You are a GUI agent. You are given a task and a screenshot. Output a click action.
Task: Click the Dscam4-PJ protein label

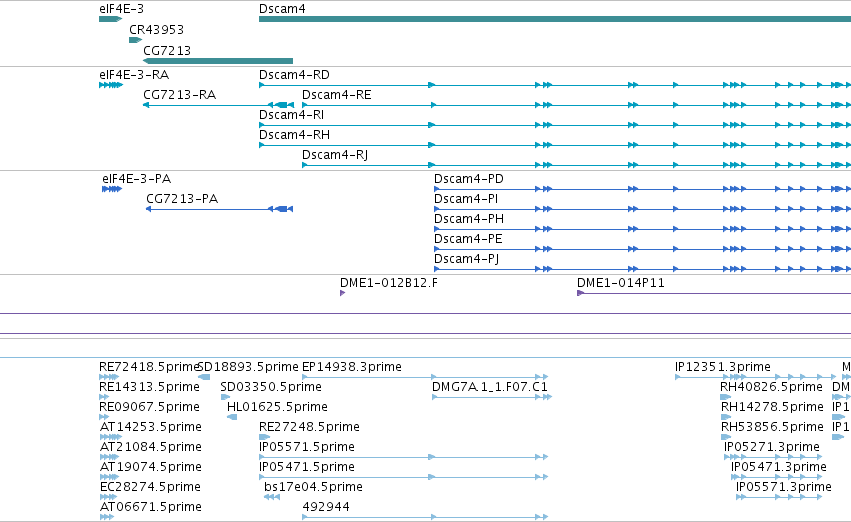(466, 259)
